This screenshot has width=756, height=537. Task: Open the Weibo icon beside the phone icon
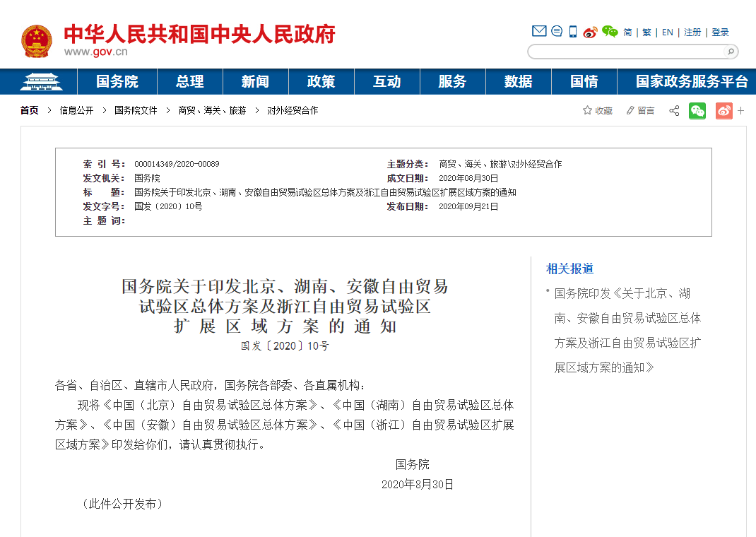(x=590, y=32)
